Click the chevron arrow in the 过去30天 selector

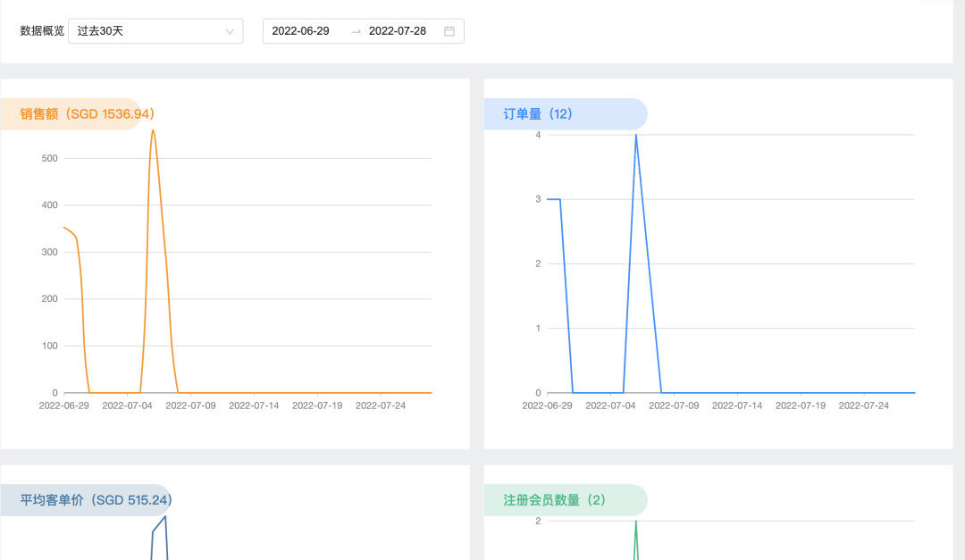click(x=230, y=31)
